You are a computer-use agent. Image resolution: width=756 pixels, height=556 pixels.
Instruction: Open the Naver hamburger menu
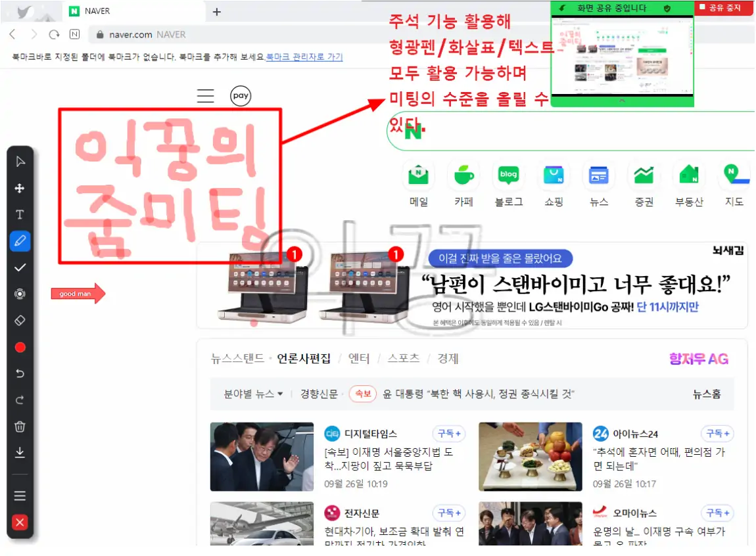coord(205,95)
